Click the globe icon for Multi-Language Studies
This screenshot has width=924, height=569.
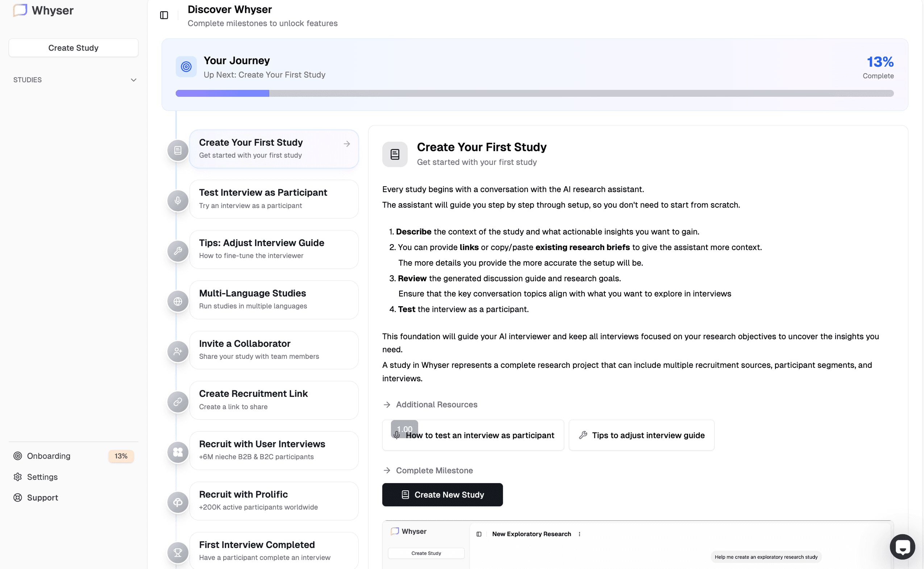(x=178, y=301)
